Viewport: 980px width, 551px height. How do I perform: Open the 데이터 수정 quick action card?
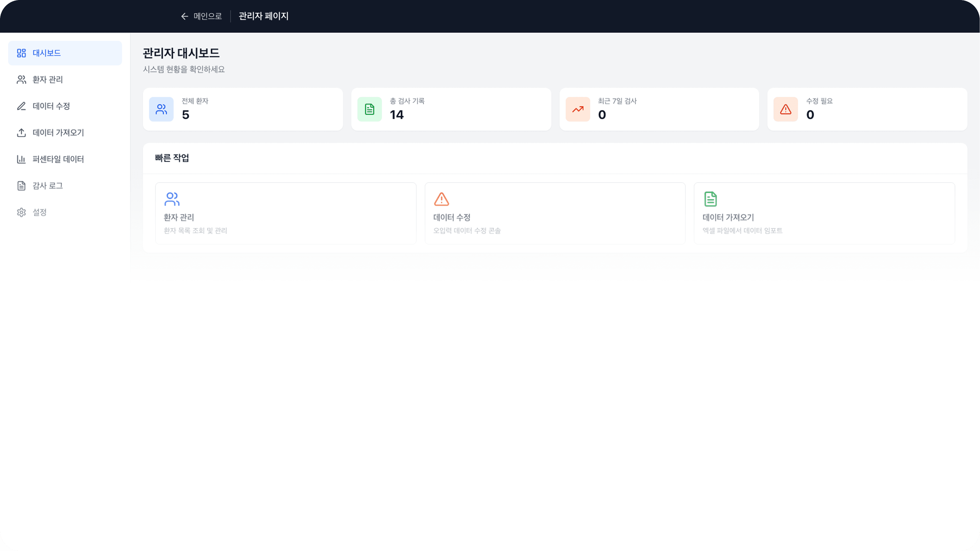555,213
